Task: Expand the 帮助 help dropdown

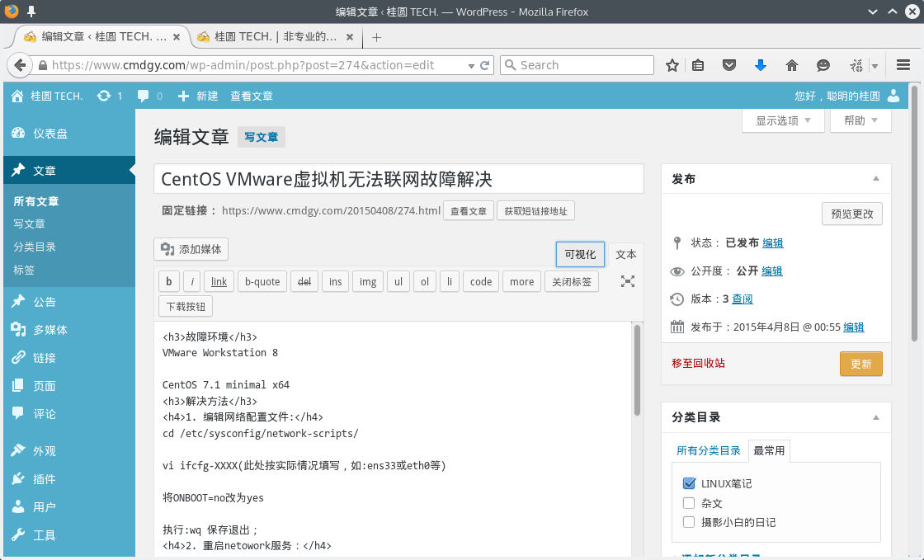Action: (x=860, y=120)
